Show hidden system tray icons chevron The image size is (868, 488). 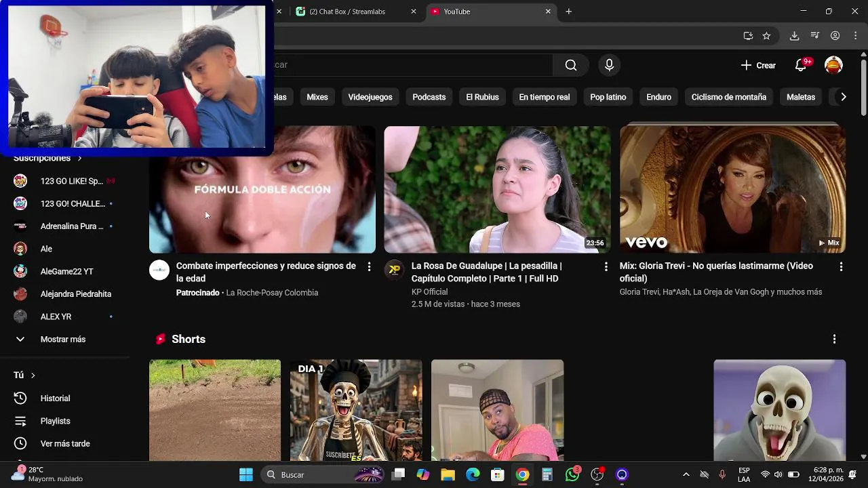[686, 474]
